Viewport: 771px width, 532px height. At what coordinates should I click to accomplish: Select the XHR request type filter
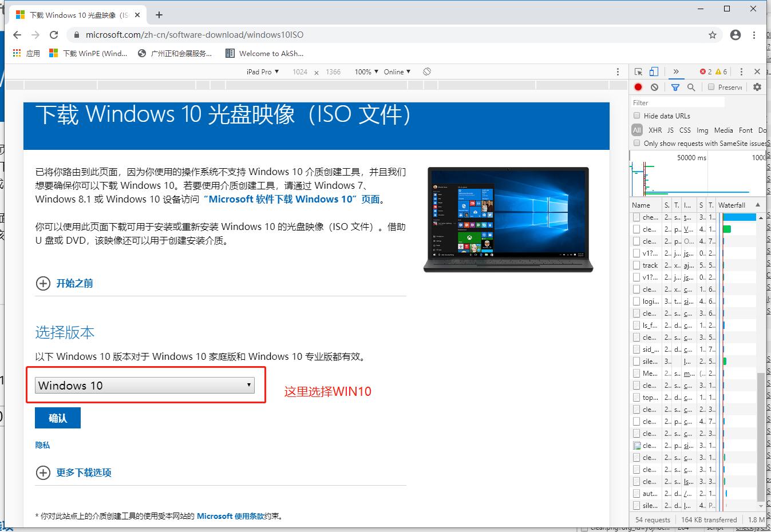(655, 130)
